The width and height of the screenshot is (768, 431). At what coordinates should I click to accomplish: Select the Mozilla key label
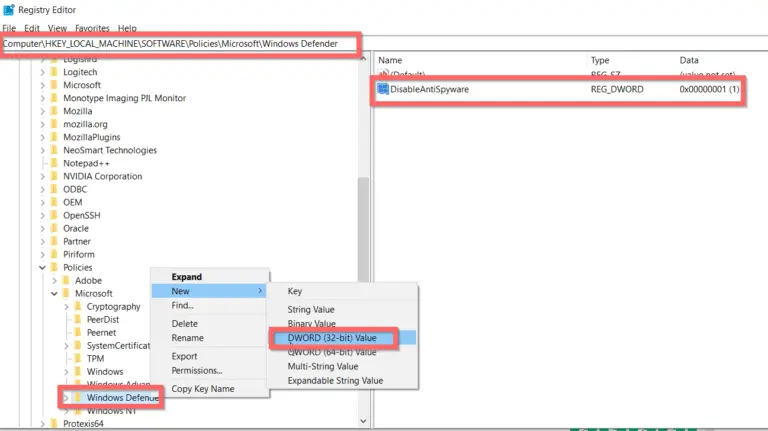(x=77, y=111)
